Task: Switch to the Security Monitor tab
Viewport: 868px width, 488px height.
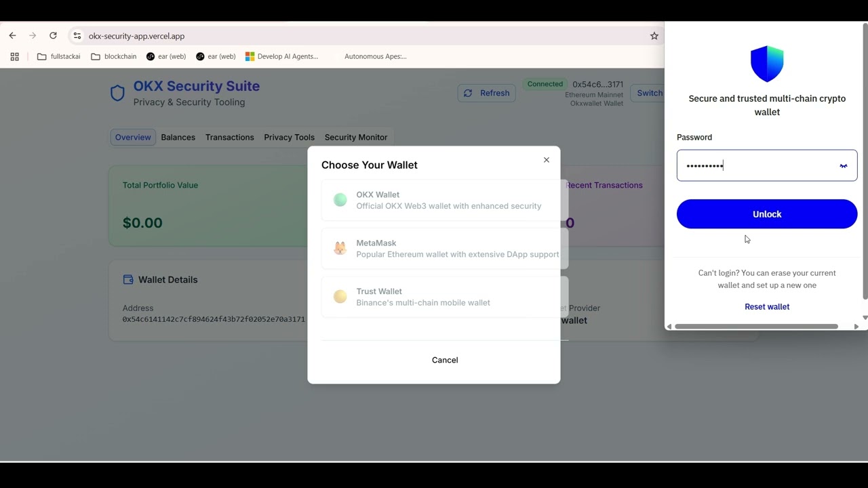Action: (x=356, y=138)
